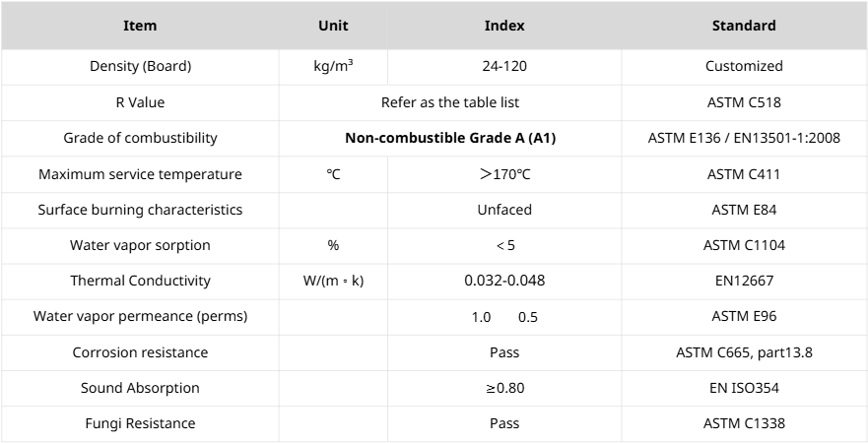
Task: Click the ASTM C518 standard cell
Action: pyautogui.click(x=744, y=102)
